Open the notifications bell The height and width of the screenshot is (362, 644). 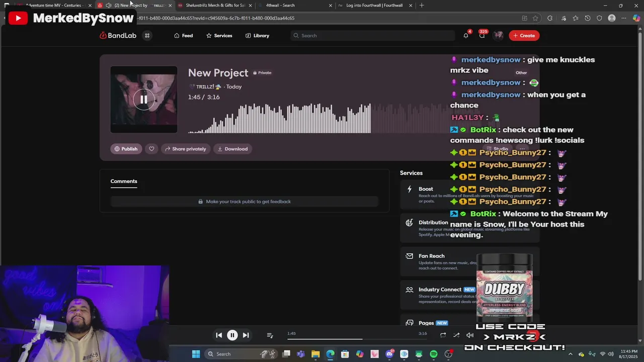(x=466, y=36)
